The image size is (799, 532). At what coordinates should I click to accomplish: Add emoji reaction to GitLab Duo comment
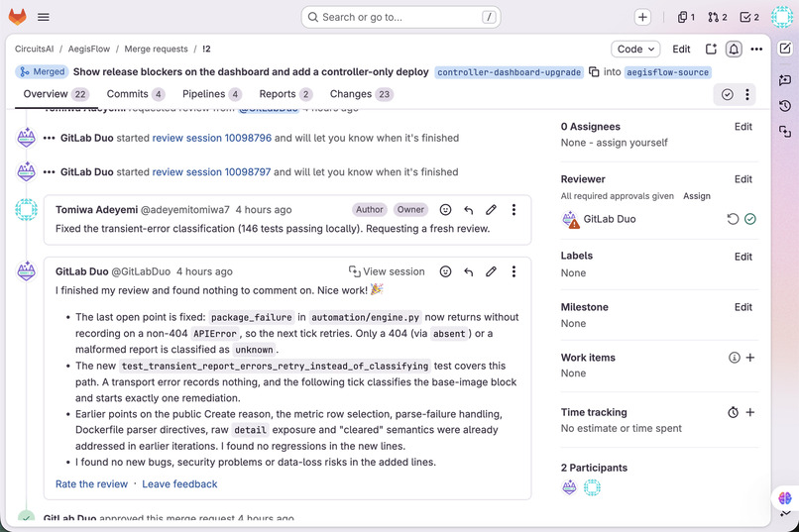tap(445, 271)
